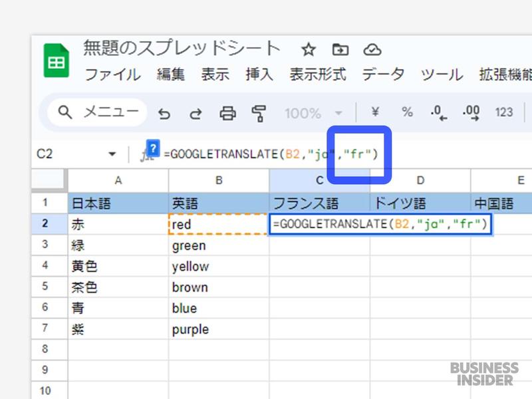Open the データ menu
This screenshot has width=532, height=399.
tap(384, 74)
